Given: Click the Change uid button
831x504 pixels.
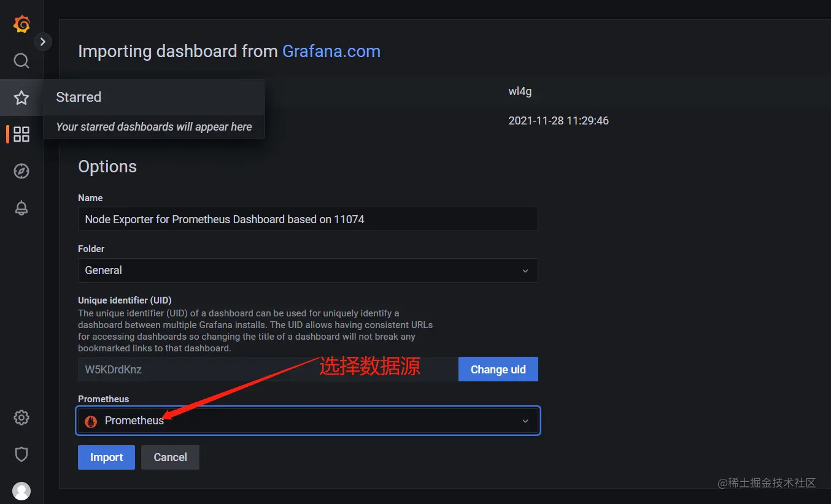Looking at the screenshot, I should tap(498, 369).
